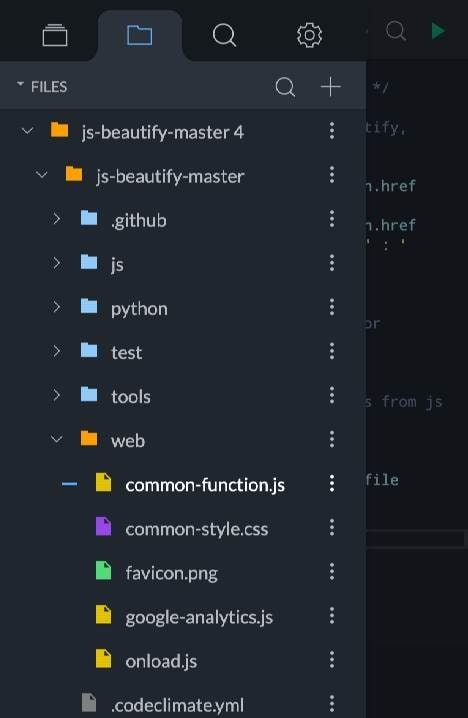Open favicon.png file

171,573
